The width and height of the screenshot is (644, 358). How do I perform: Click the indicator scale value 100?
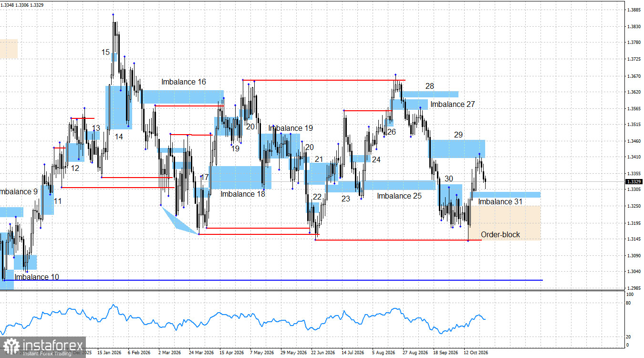pos(630,295)
